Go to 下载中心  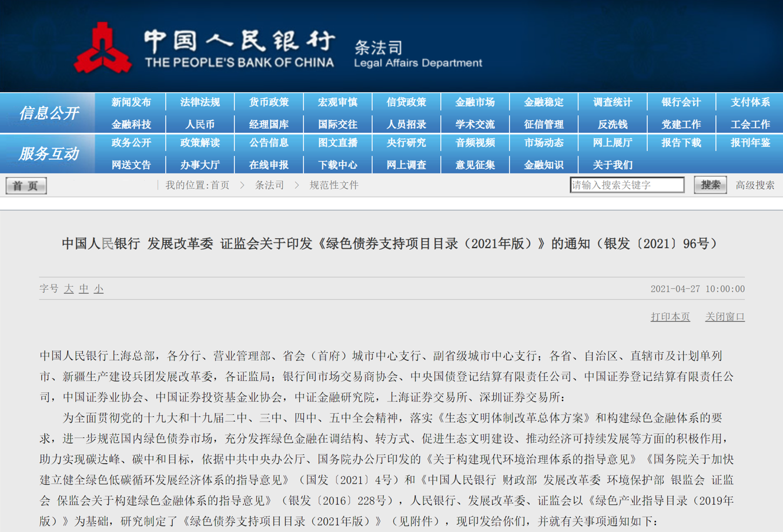click(337, 165)
